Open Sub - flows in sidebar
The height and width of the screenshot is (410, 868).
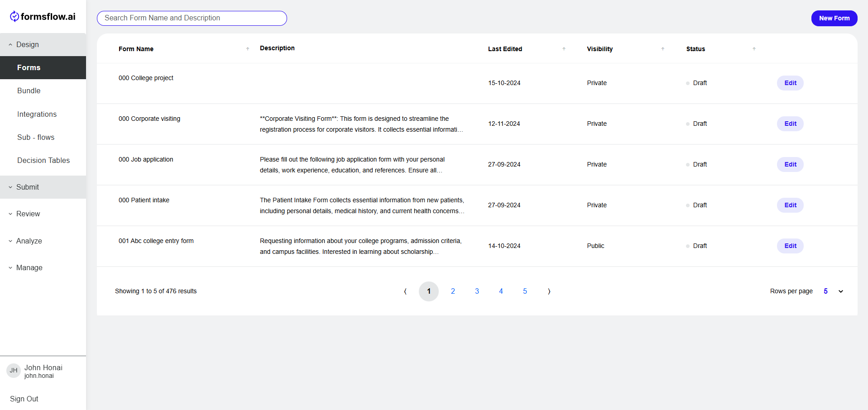click(43, 137)
